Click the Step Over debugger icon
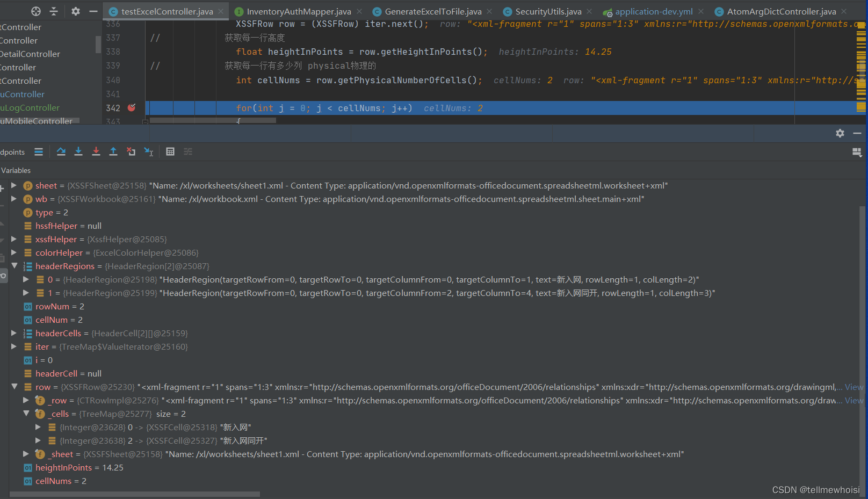 click(61, 151)
